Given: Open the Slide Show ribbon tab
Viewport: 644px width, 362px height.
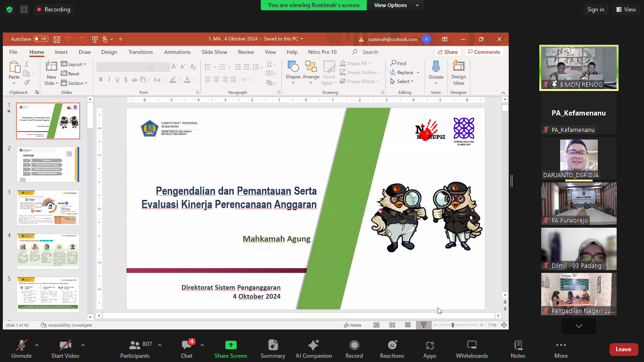Looking at the screenshot, I should (214, 52).
